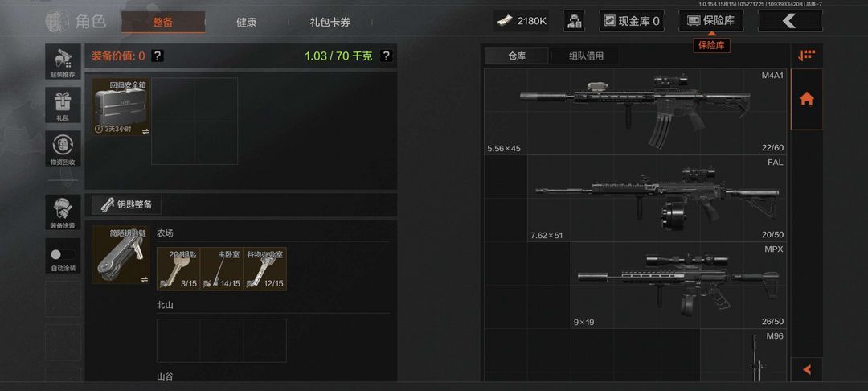Screen dimensions: 868x391
Task: Select the home icon in the warehouse sidebar
Action: (807, 99)
